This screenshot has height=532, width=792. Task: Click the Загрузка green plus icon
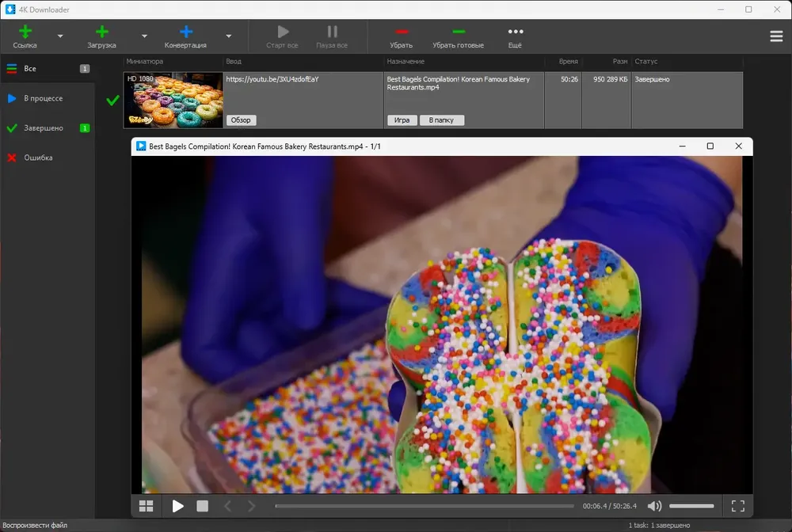pyautogui.click(x=101, y=32)
